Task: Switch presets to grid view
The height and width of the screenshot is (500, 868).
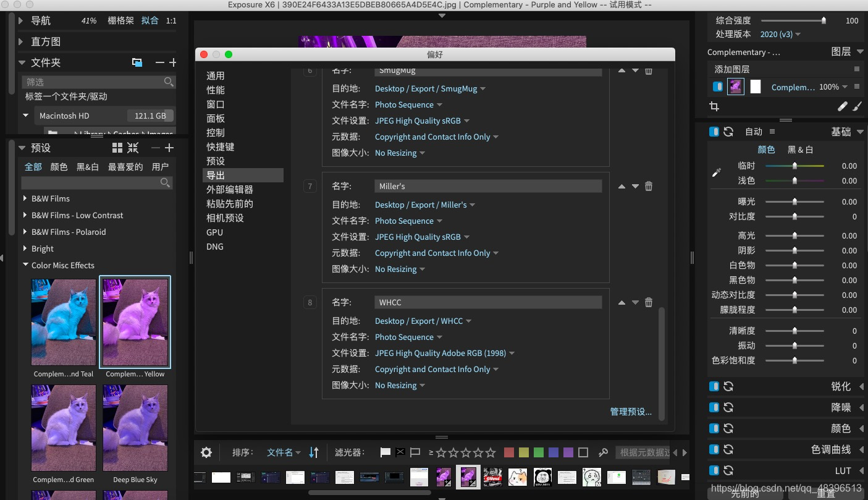Action: click(117, 148)
